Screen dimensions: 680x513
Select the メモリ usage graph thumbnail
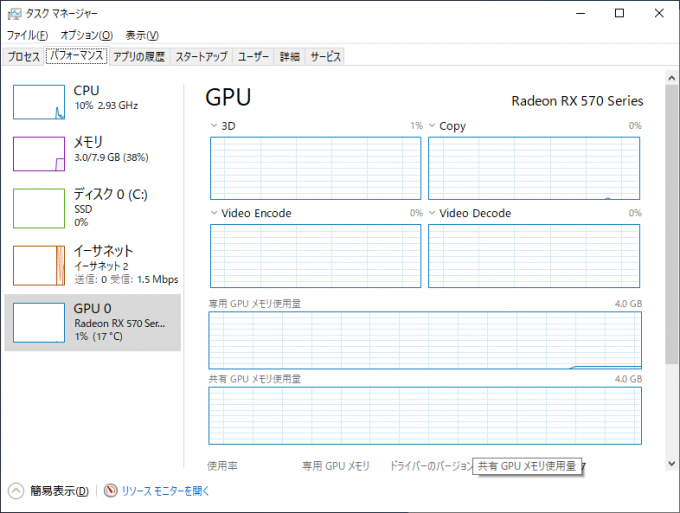(39, 154)
